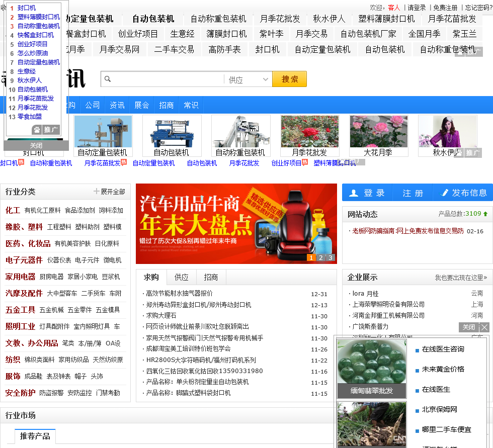493x448 pixels.
Task: Click the green arrow beside product count 3109
Action: 485,214
